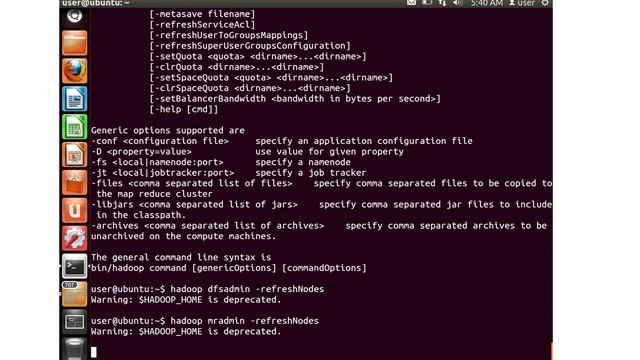Click 'specify an application configuration file' text
Screen dimensions: 640x360
tap(364, 141)
